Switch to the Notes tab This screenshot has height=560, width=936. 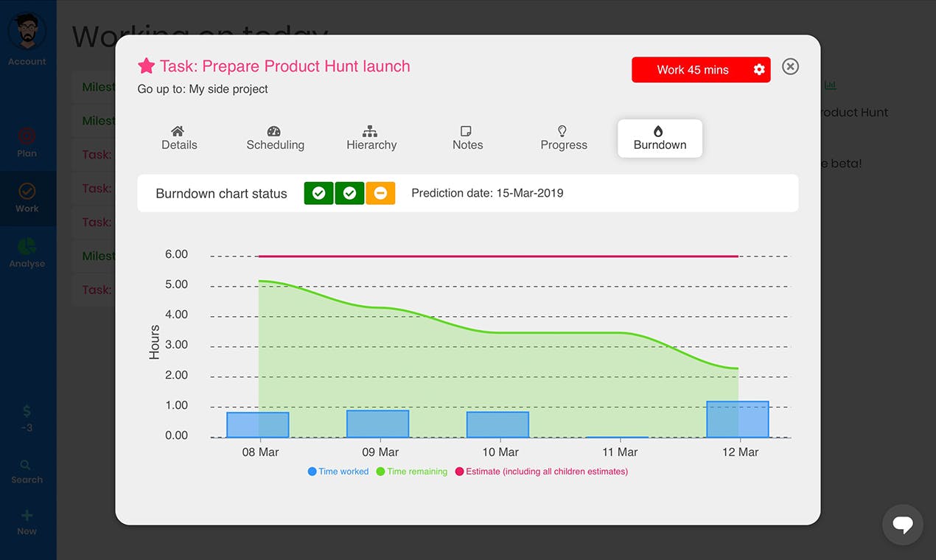[467, 138]
